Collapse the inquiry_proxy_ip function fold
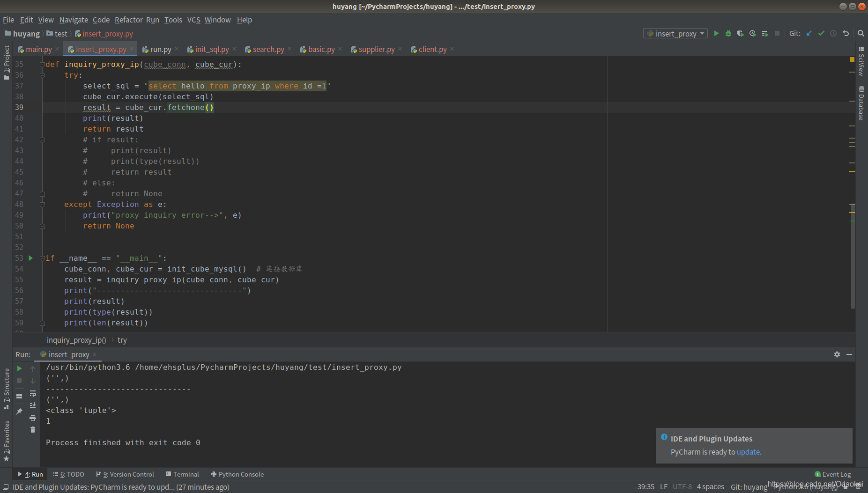This screenshot has width=868, height=493. click(42, 64)
